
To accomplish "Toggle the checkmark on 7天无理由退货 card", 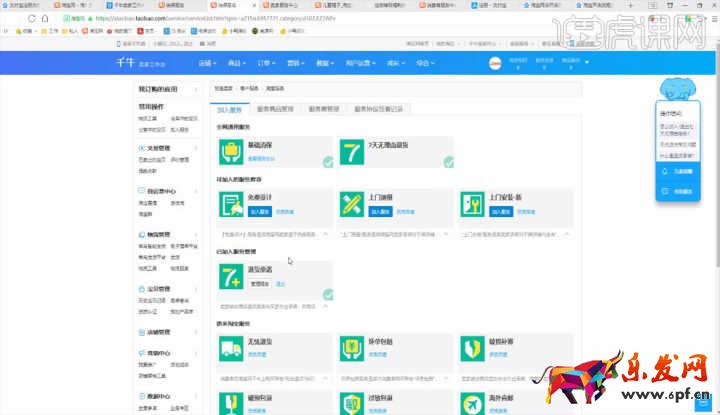I will coord(448,161).
